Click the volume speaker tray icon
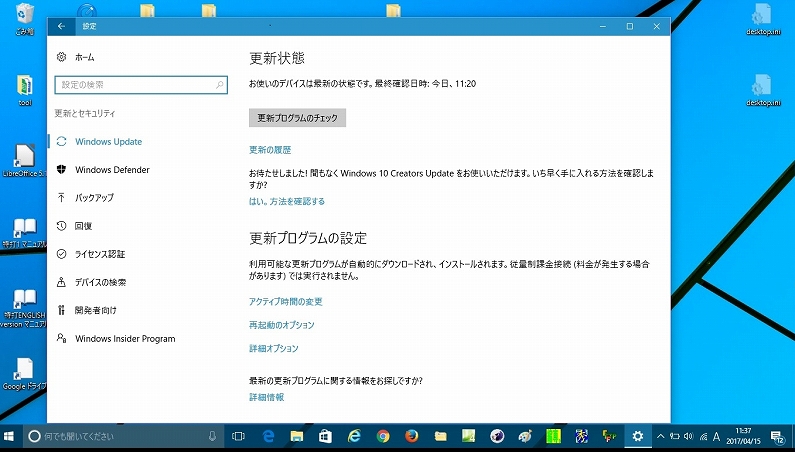Image resolution: width=795 pixels, height=452 pixels. point(688,436)
